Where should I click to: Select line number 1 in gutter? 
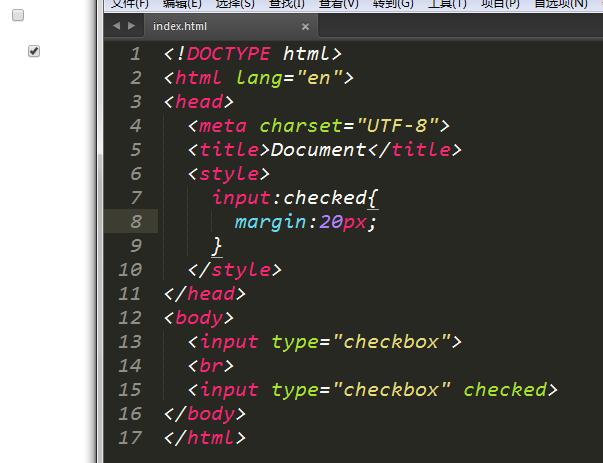[x=135, y=54]
